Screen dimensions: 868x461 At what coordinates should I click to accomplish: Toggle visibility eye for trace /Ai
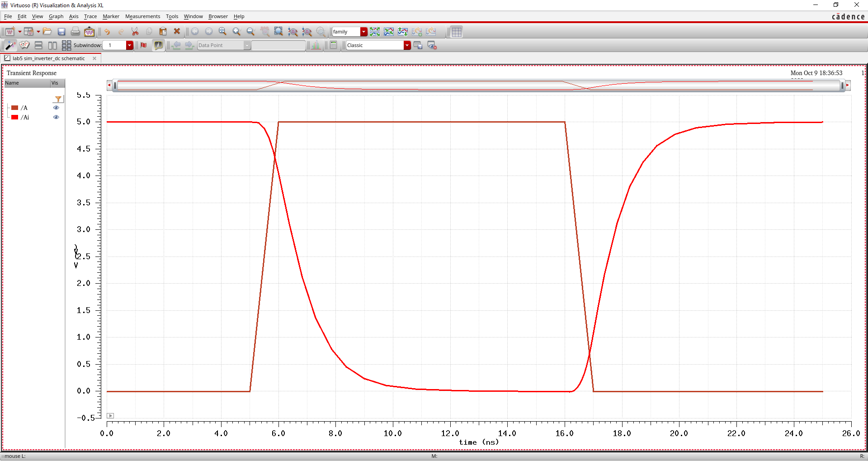click(56, 117)
